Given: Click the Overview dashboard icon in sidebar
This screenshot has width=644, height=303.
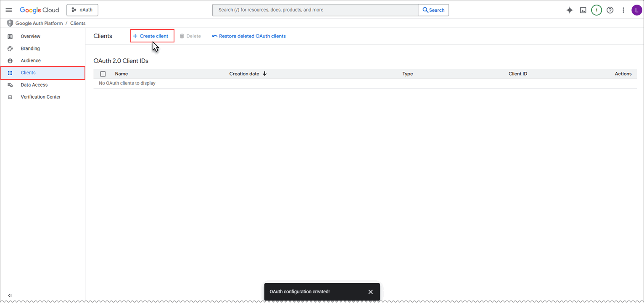Looking at the screenshot, I should pyautogui.click(x=10, y=37).
